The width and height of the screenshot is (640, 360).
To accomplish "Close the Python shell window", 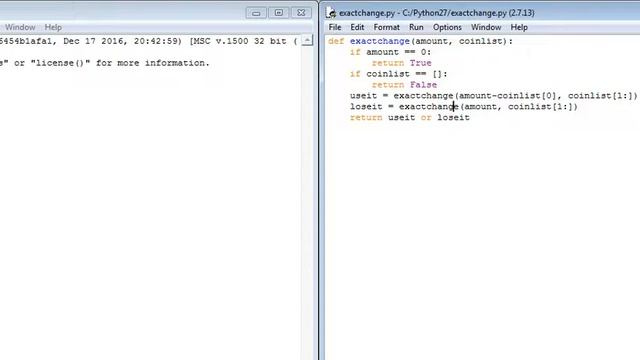I will [x=301, y=13].
